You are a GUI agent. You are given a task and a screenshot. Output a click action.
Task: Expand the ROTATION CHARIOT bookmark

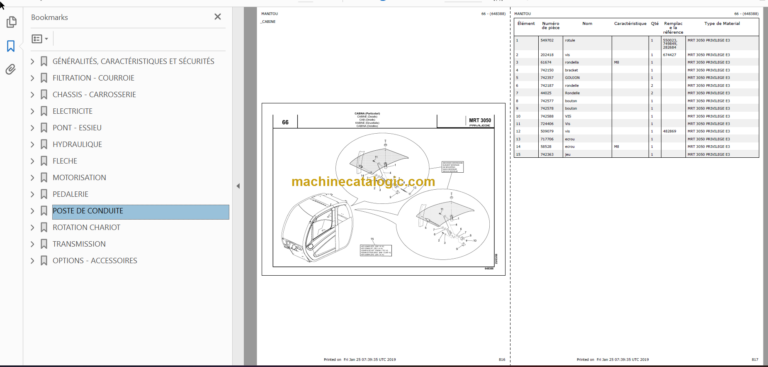click(33, 227)
